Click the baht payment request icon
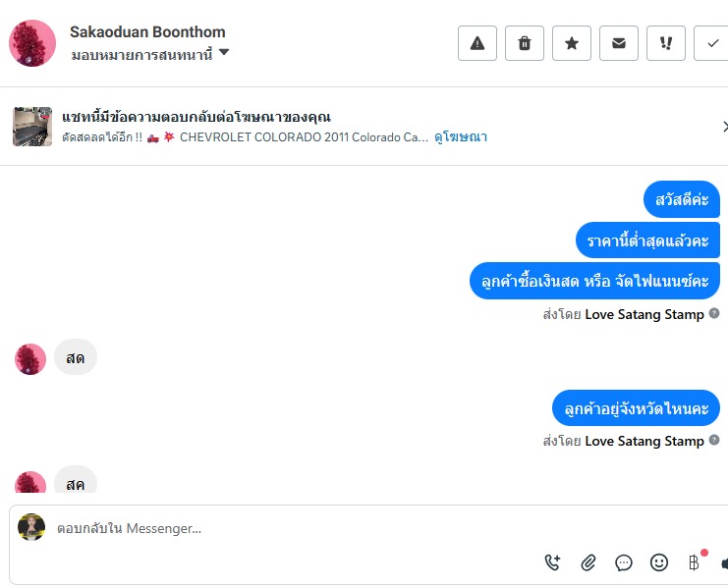The width and height of the screenshot is (728, 588). 694,562
